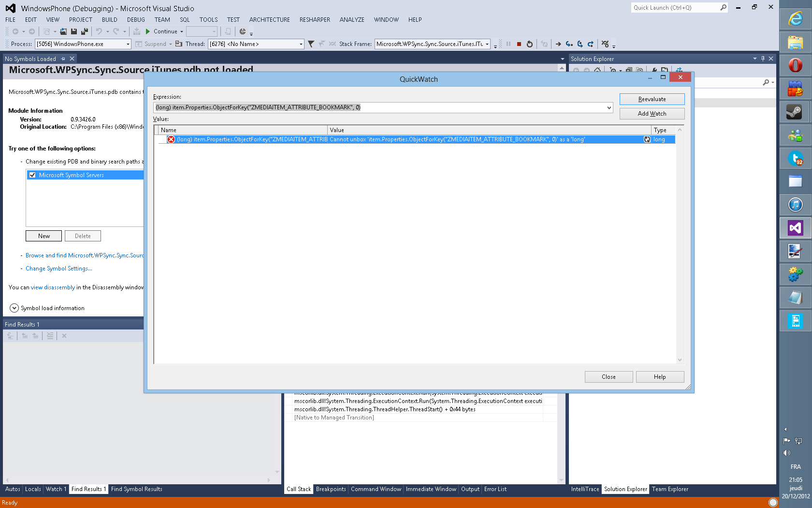Click the Reevaluate button in QuickWatch
The image size is (812, 508).
[652, 99]
